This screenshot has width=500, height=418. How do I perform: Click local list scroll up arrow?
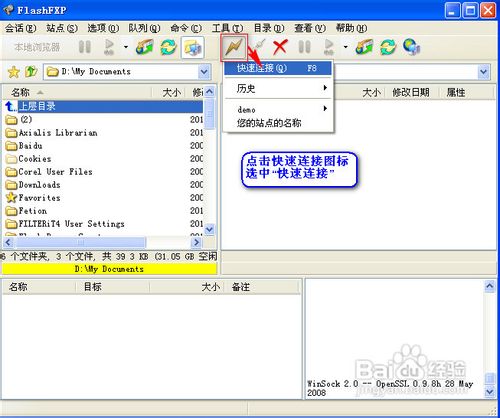(x=209, y=91)
